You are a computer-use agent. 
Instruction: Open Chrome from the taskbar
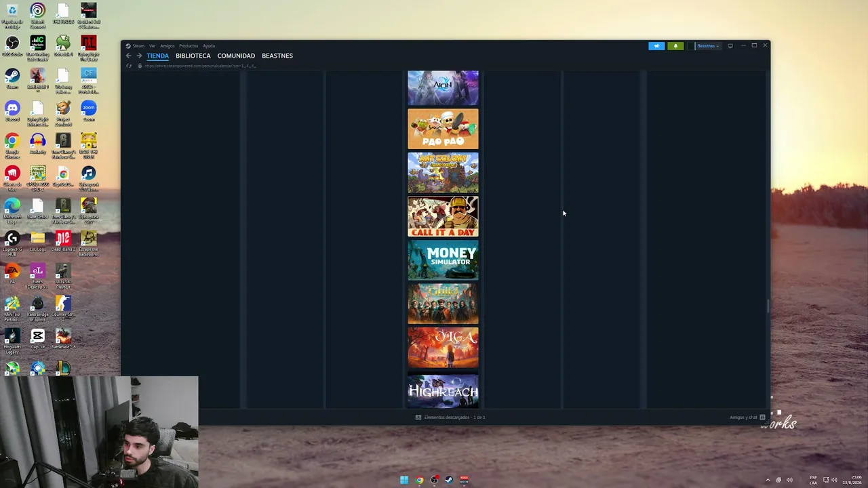pyautogui.click(x=420, y=480)
